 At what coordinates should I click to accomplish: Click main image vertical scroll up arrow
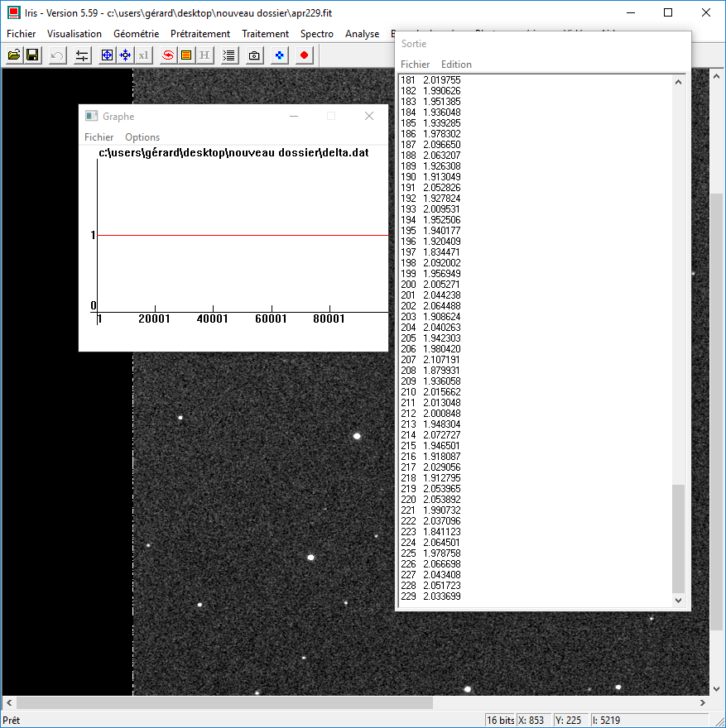point(716,76)
